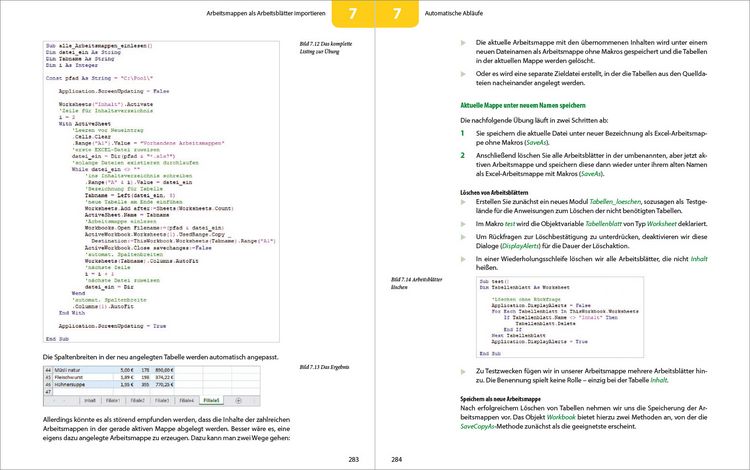750x470 pixels.
Task: Click the caption Bild 7.12 Das komplette Listing
Action: (x=325, y=47)
